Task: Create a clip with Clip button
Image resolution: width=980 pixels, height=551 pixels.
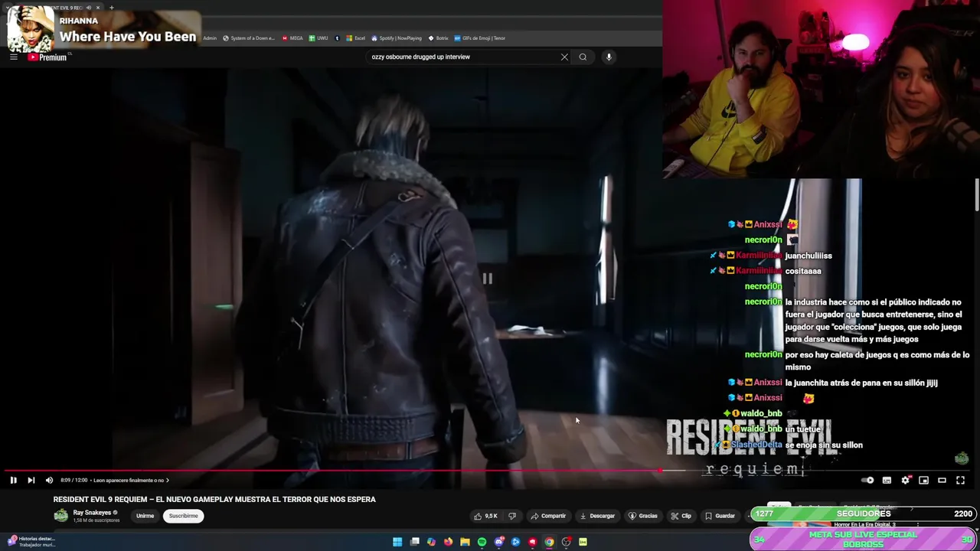Action: tap(681, 516)
